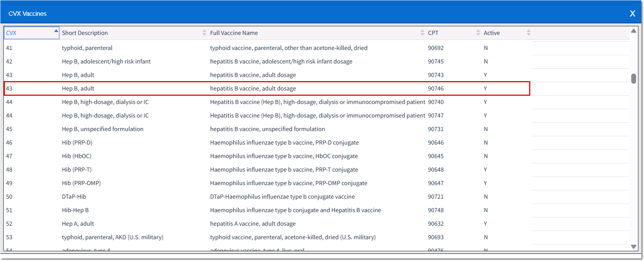Screen dimensions: 644x261
Task: Sort by CPT column sort icon
Action: coord(478,33)
